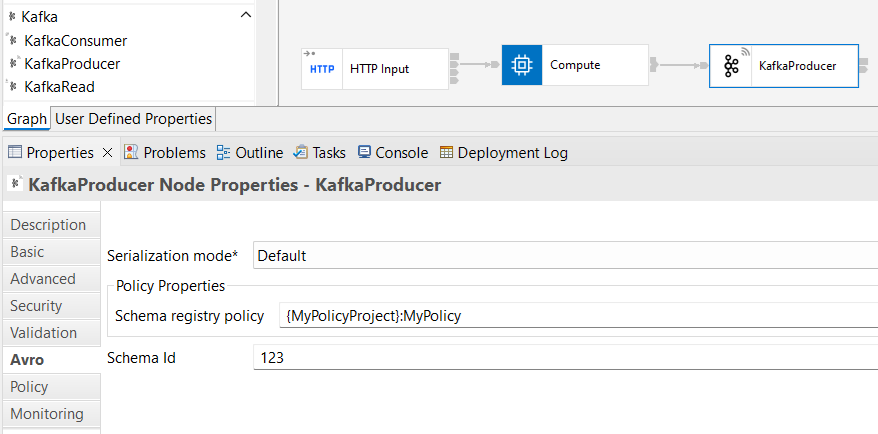This screenshot has width=878, height=434.
Task: Click the Schema registry policy label
Action: pyautogui.click(x=189, y=316)
